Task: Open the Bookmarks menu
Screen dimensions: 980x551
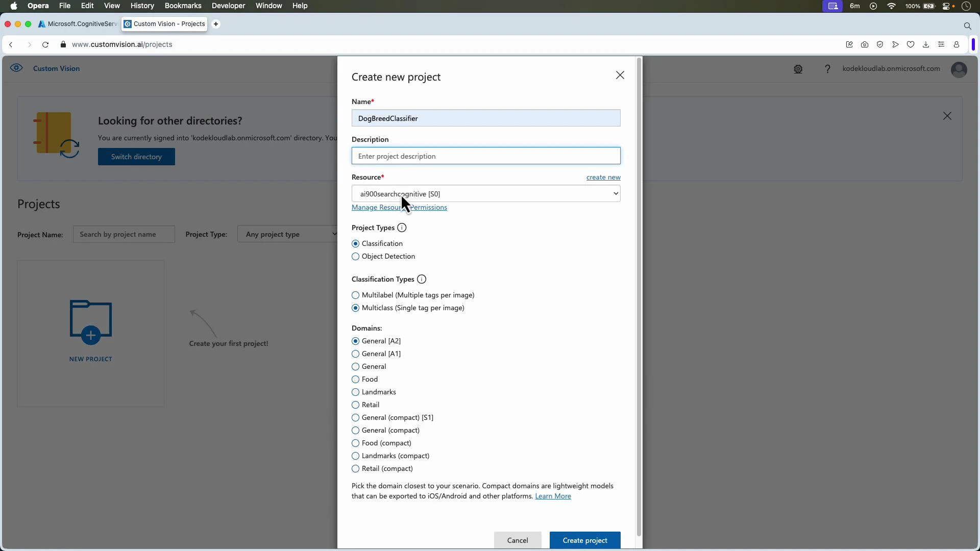Action: coord(183,6)
